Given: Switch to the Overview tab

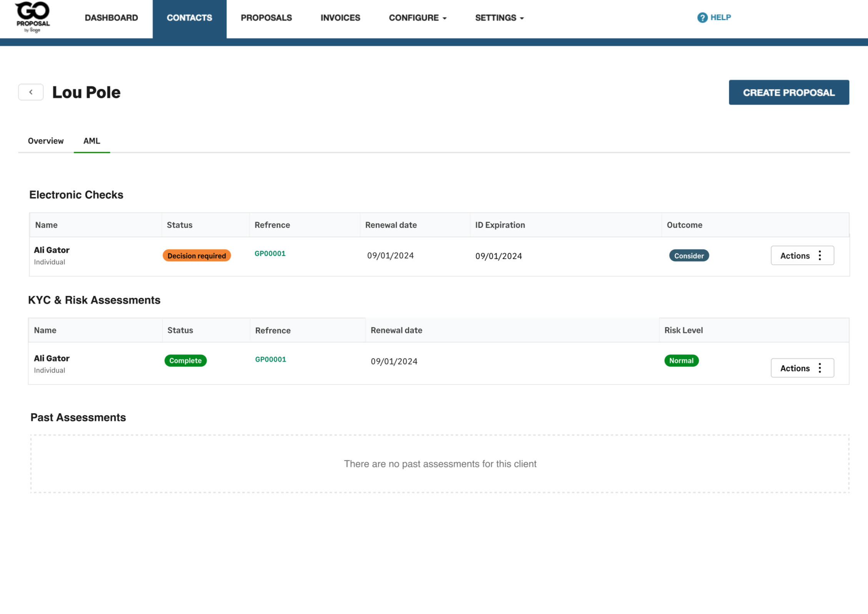Looking at the screenshot, I should (x=46, y=141).
